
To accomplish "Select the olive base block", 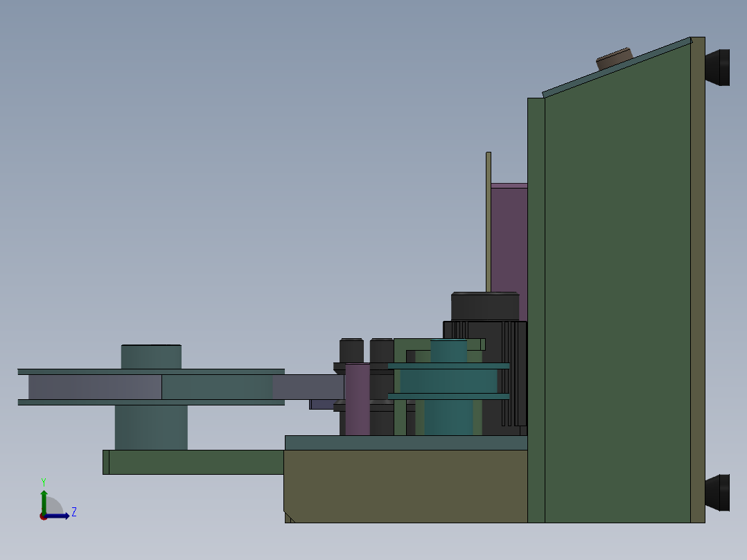I will 405,487.
